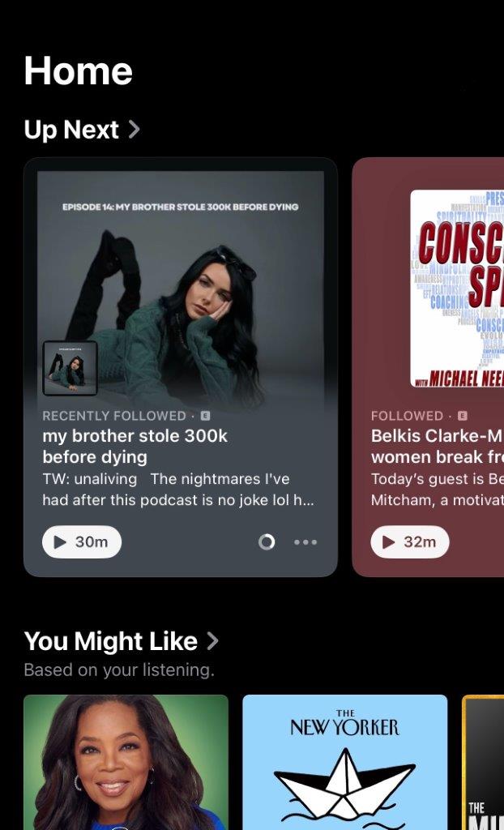
Task: Open the Oprah podcast artwork
Action: (x=126, y=762)
